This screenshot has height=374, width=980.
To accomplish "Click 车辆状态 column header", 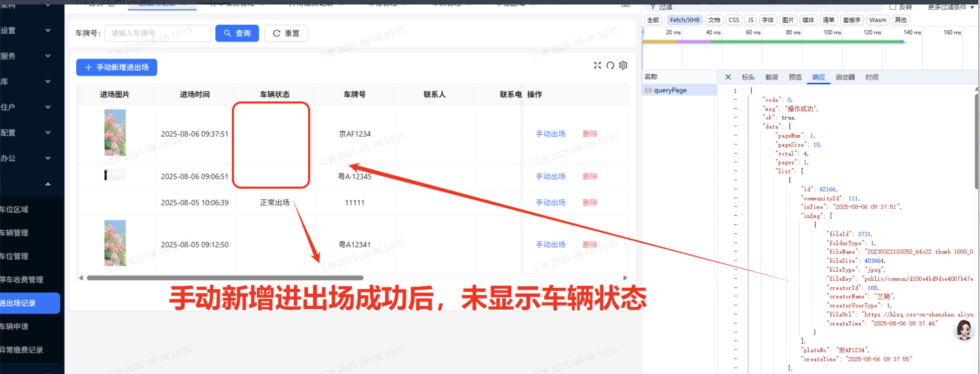I will pyautogui.click(x=274, y=94).
